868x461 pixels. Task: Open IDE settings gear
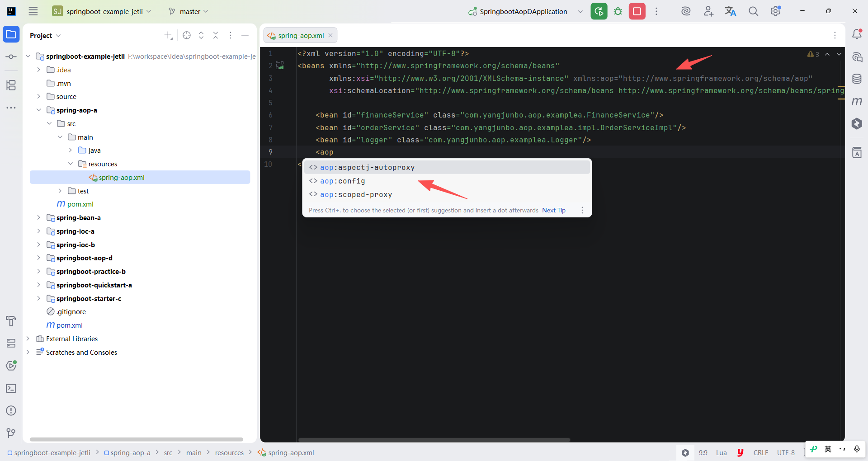pyautogui.click(x=776, y=11)
